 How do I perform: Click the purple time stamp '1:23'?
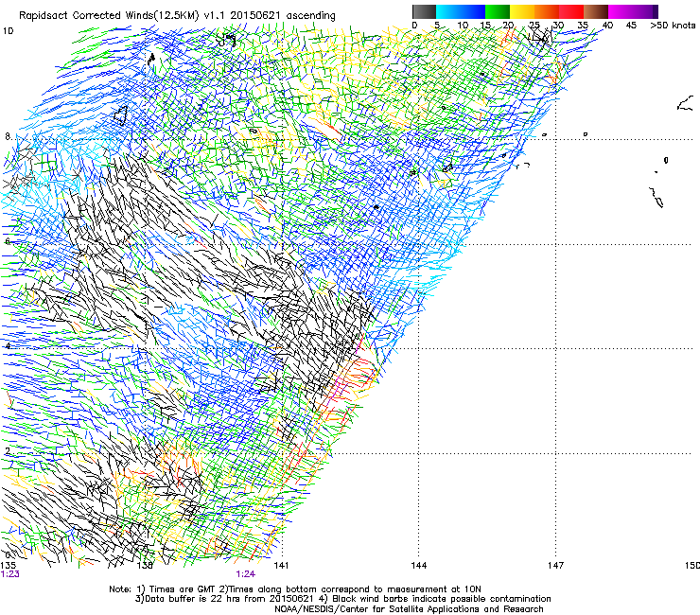click(x=9, y=574)
